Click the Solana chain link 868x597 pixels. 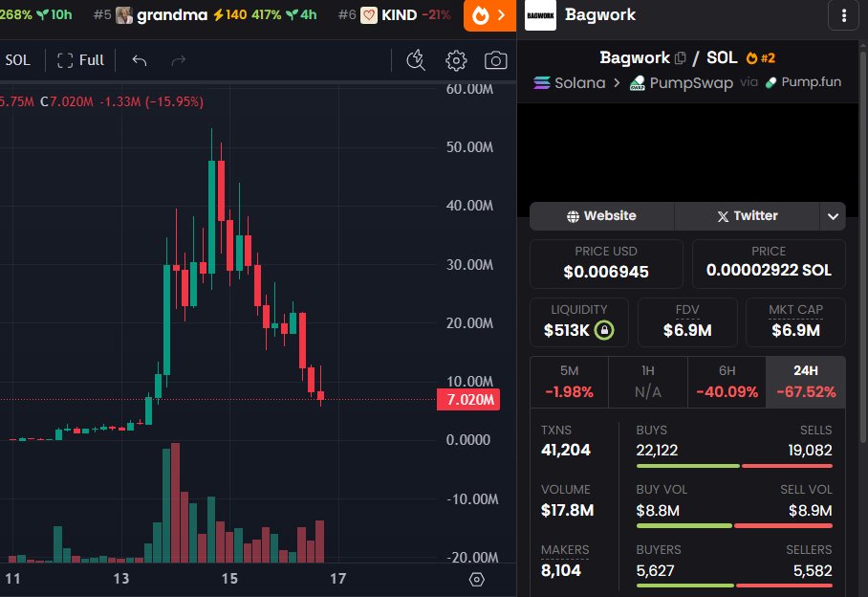click(x=570, y=83)
